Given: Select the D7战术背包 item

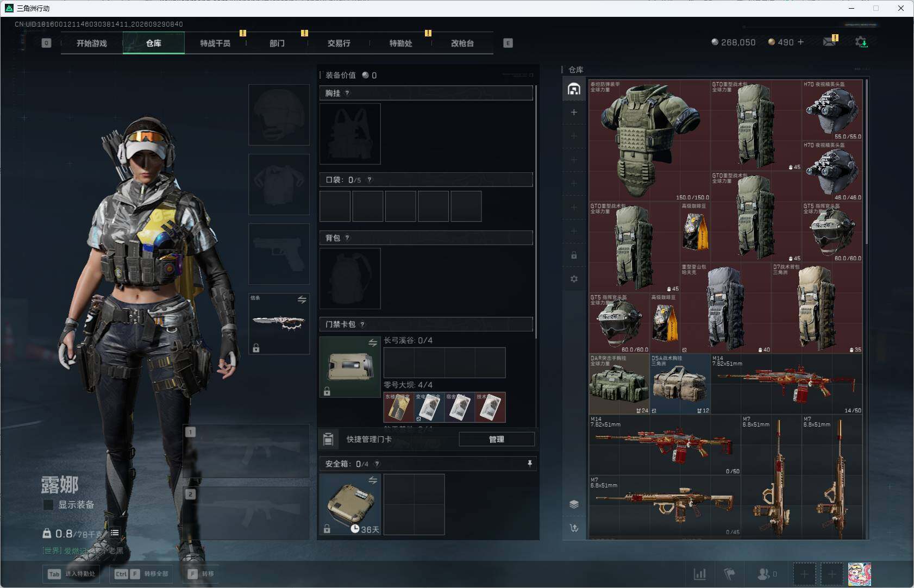Looking at the screenshot, I should (x=817, y=308).
